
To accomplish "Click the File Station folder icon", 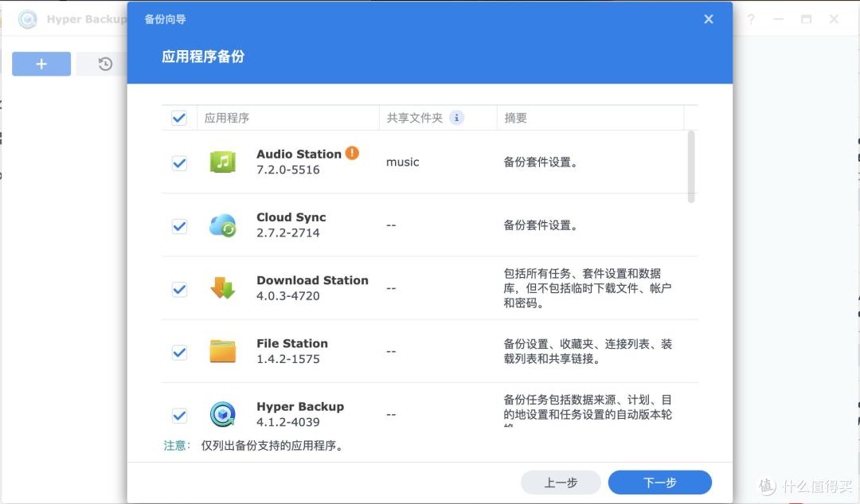I will (x=223, y=351).
